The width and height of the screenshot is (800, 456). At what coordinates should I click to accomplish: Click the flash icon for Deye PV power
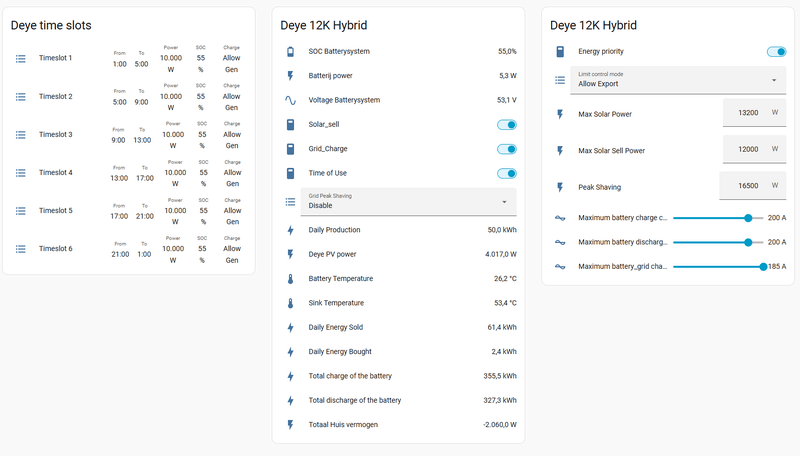click(290, 255)
